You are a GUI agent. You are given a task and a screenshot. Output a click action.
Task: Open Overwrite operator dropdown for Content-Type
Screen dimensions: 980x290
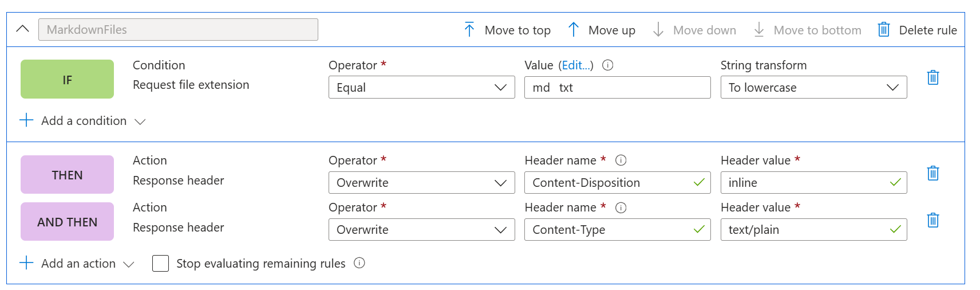[421, 230]
